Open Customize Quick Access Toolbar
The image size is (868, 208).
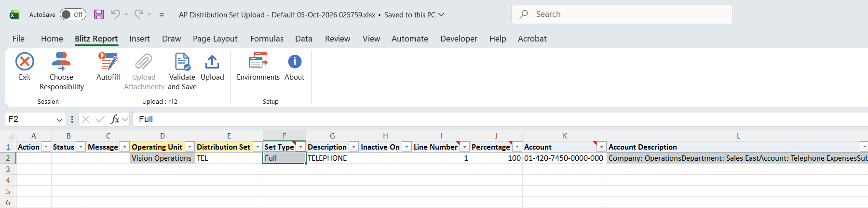(x=162, y=15)
